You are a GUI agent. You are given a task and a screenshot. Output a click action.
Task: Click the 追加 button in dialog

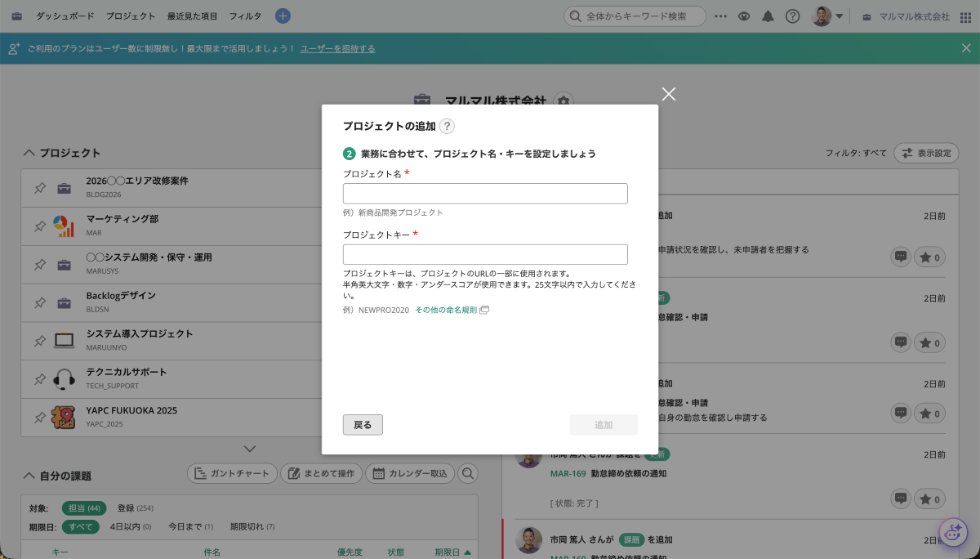[x=604, y=425]
